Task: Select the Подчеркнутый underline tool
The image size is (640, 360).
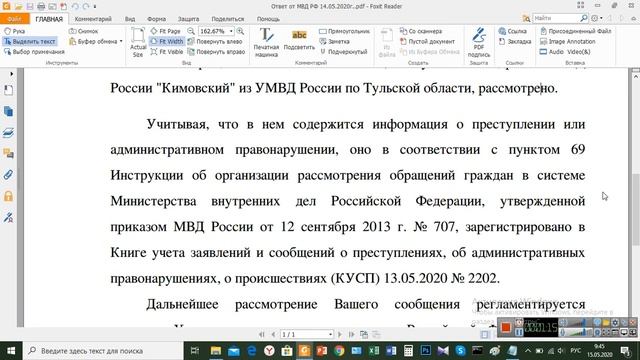Action: click(x=343, y=52)
